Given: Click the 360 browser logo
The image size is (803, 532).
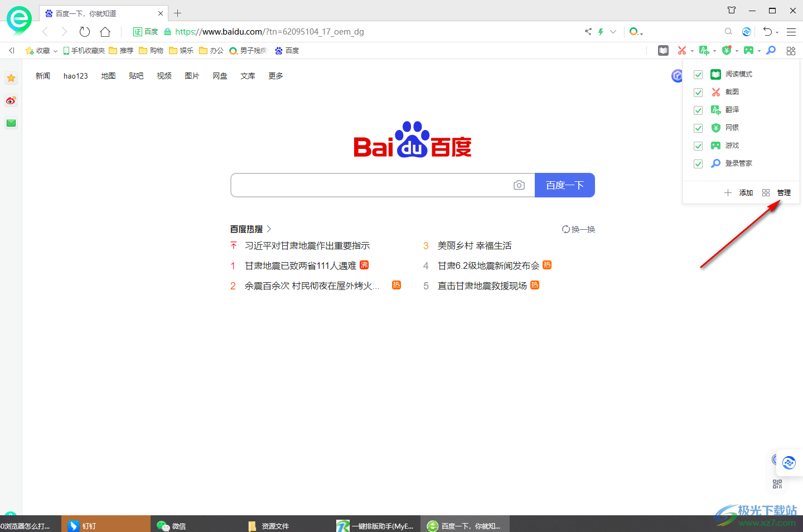Looking at the screenshot, I should coord(20,21).
